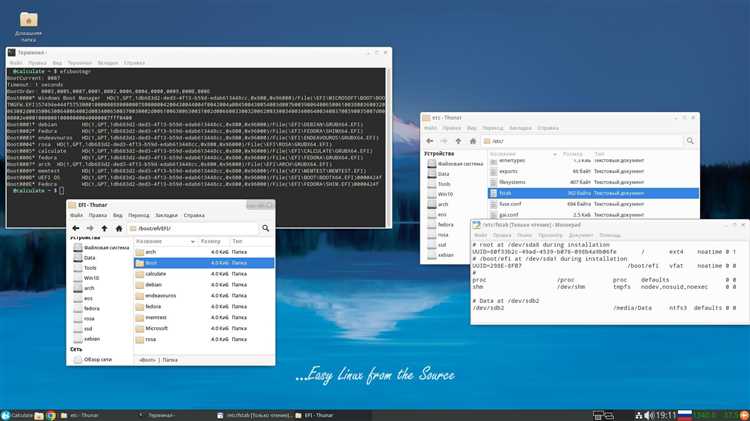Sort by Название column in etc Thunar
The height and width of the screenshot is (421, 750).
(x=523, y=154)
